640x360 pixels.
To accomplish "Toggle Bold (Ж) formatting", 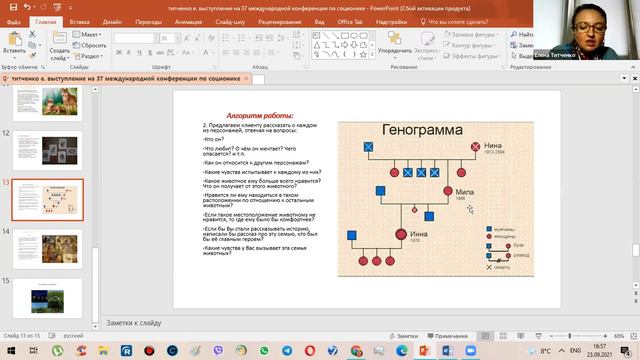I will click(x=119, y=53).
